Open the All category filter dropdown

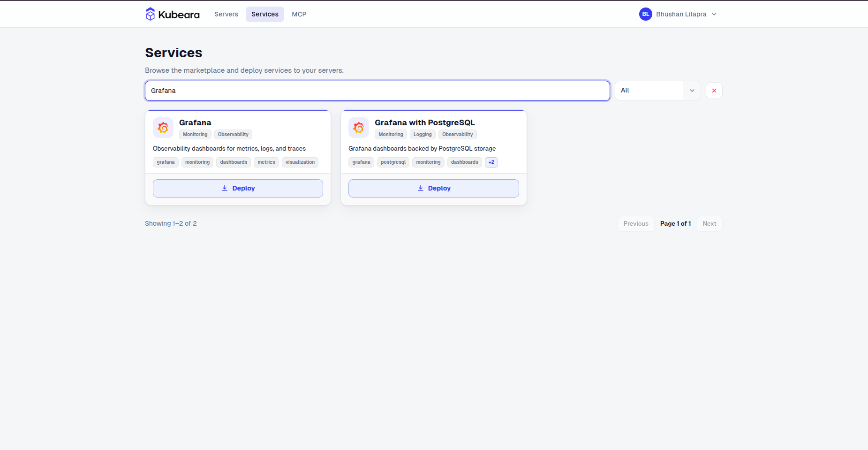[x=658, y=91]
